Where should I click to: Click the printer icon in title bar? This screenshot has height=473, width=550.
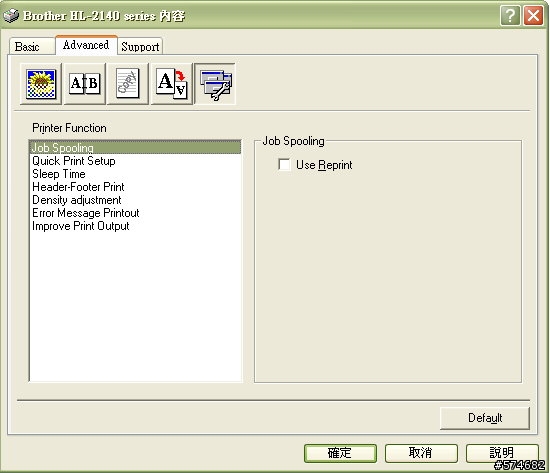point(11,15)
